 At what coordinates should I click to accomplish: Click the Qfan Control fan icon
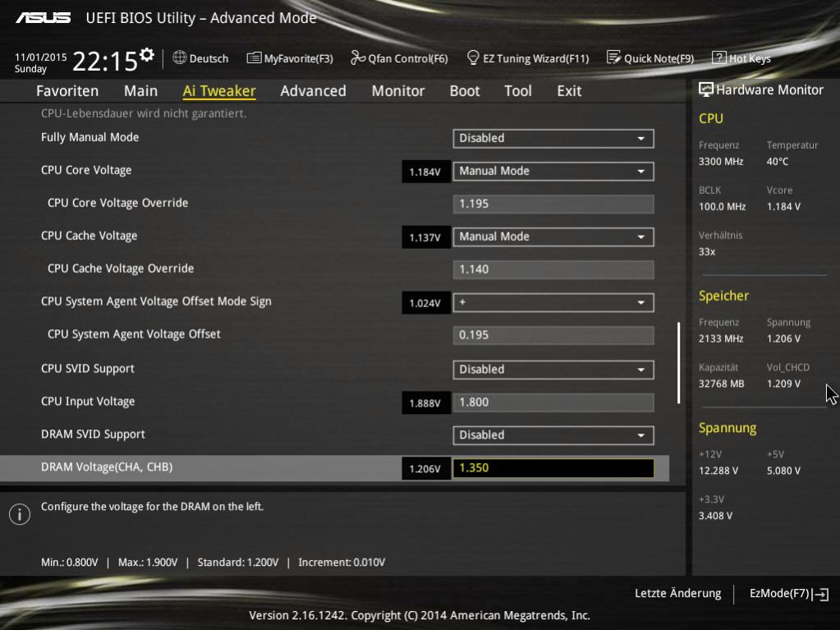point(357,57)
